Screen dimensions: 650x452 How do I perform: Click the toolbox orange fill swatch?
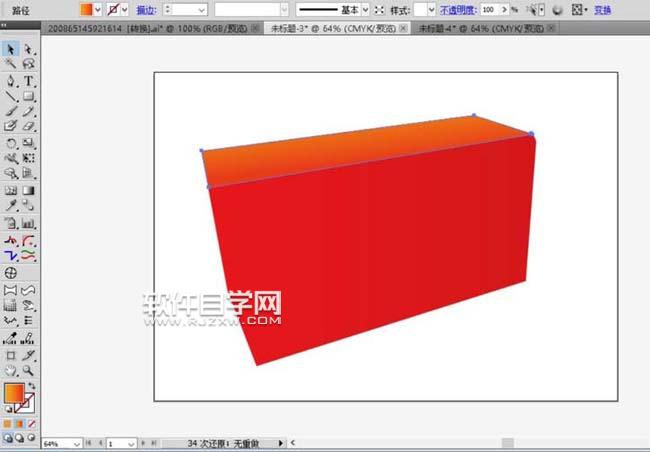(14, 393)
